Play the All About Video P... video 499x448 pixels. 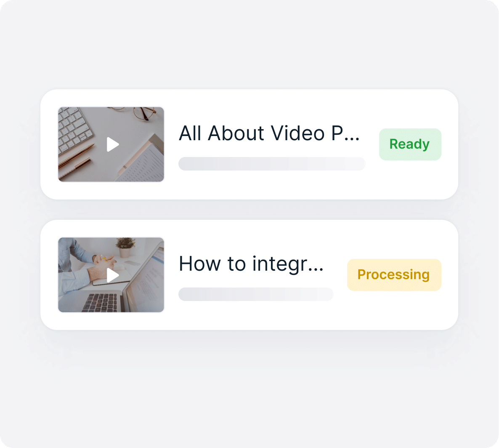(113, 144)
